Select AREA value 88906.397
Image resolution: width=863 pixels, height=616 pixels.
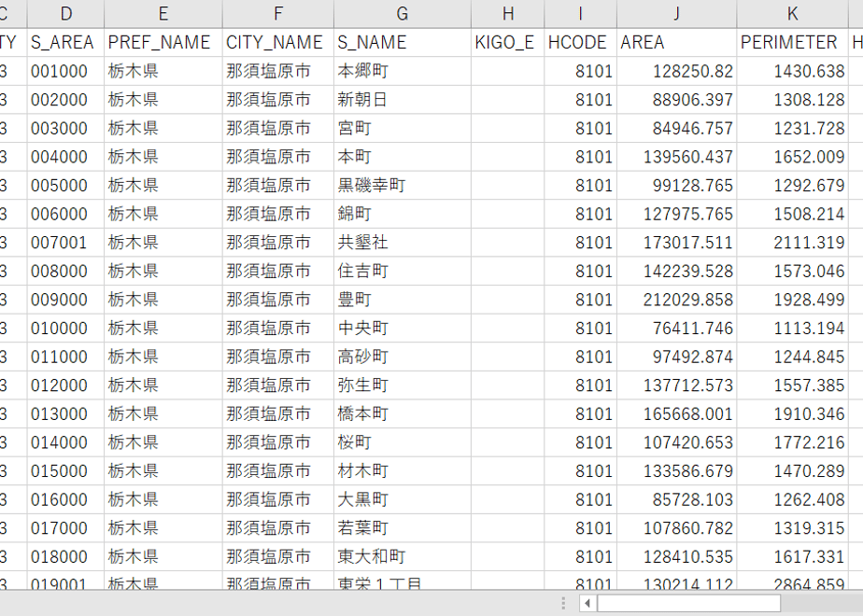coord(676,100)
